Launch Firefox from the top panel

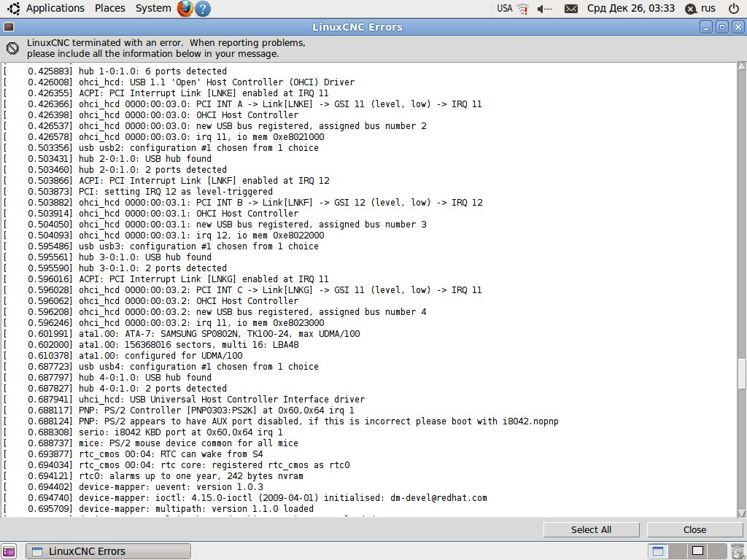185,8
